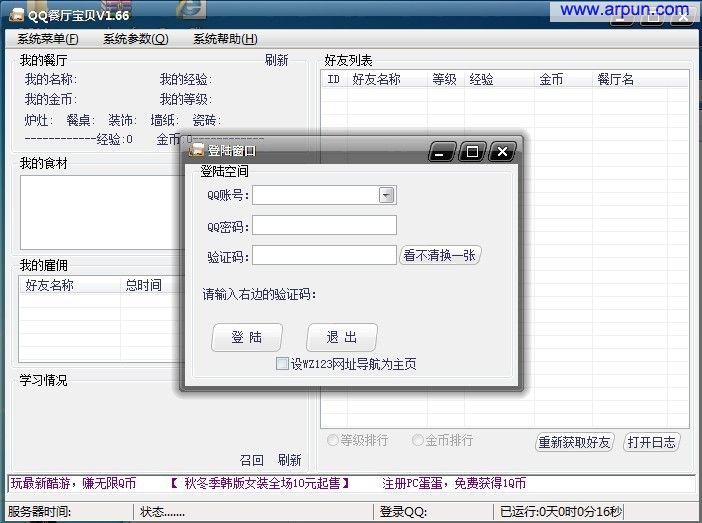Screen dimensions: 702x523
Task: Click 召回 in the 学习情况 panel
Action: coord(252,460)
